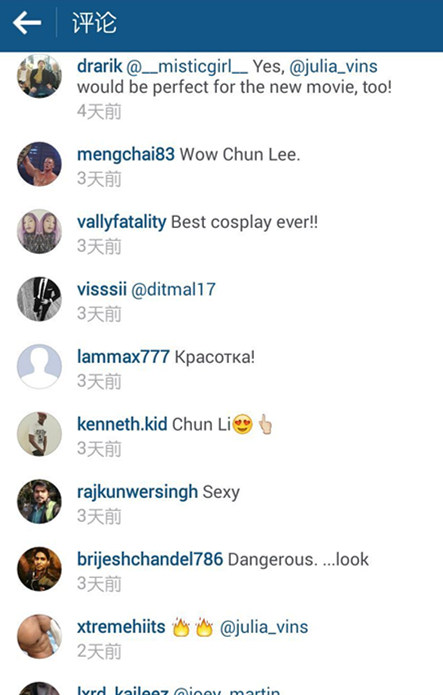Open brijeshchandel786's profile photo
This screenshot has height=695, width=443.
39,569
